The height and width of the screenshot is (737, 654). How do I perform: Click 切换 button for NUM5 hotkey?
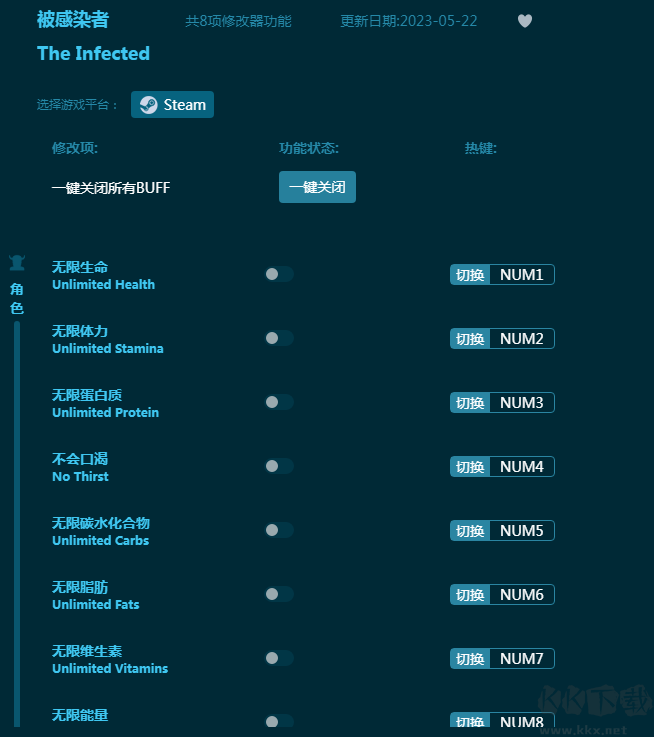[470, 530]
